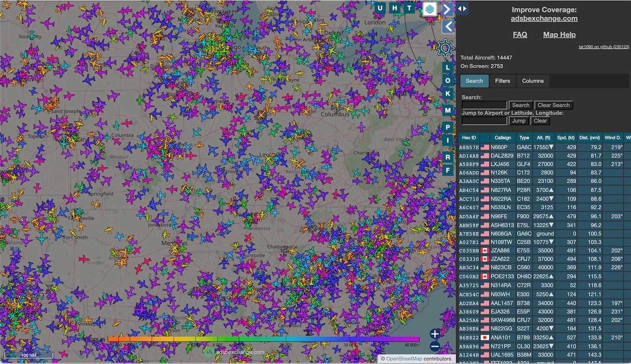Image resolution: width=631 pixels, height=364 pixels.
Task: Click the T map toggle button
Action: pos(409,8)
